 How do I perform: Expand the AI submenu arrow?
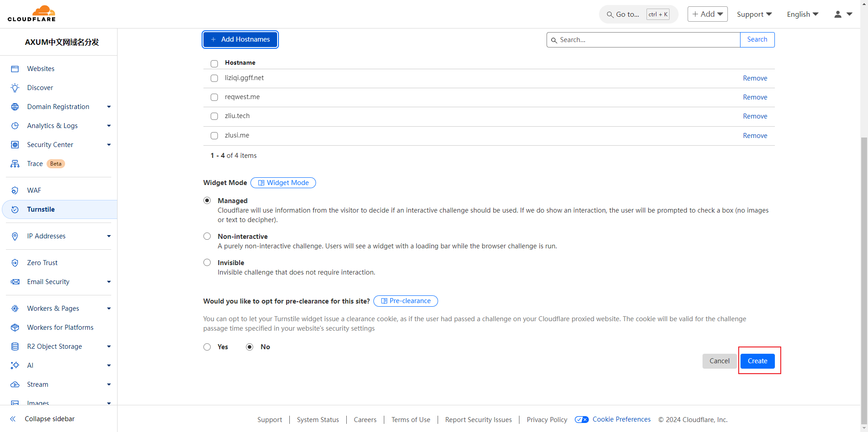coord(109,366)
